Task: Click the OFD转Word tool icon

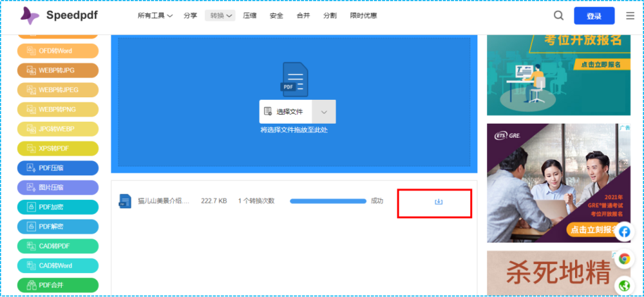Action: pyautogui.click(x=31, y=51)
